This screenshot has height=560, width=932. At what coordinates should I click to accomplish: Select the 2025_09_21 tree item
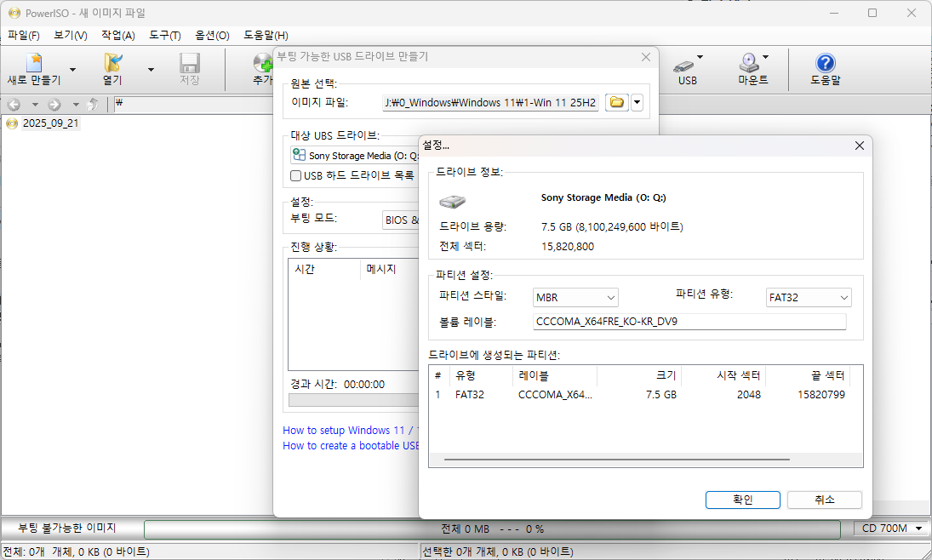[x=50, y=123]
